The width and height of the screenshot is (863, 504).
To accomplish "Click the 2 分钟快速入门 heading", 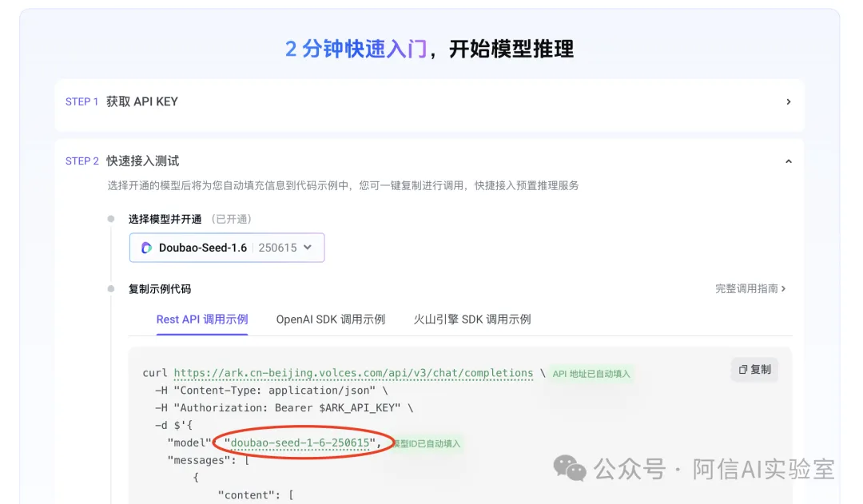I will coord(356,49).
